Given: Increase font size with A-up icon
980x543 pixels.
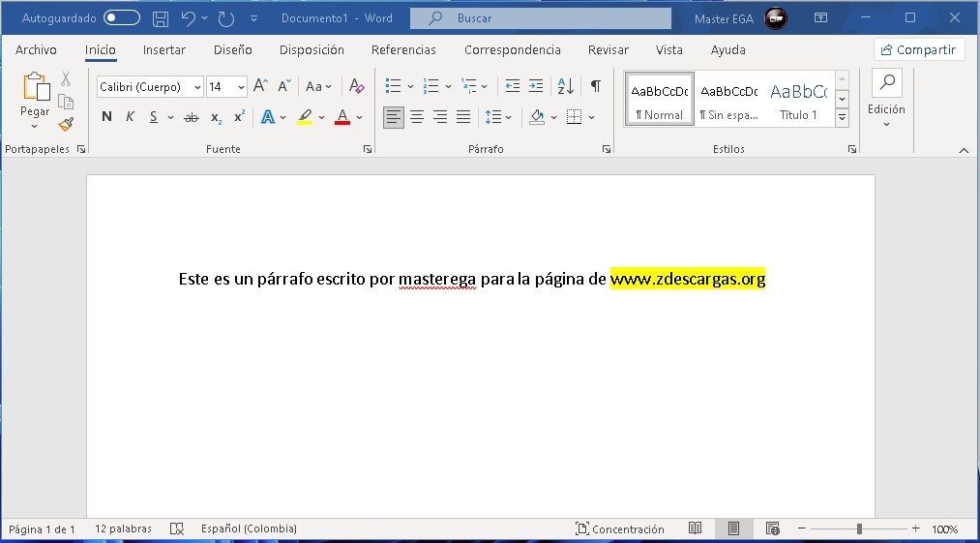Looking at the screenshot, I should point(260,86).
